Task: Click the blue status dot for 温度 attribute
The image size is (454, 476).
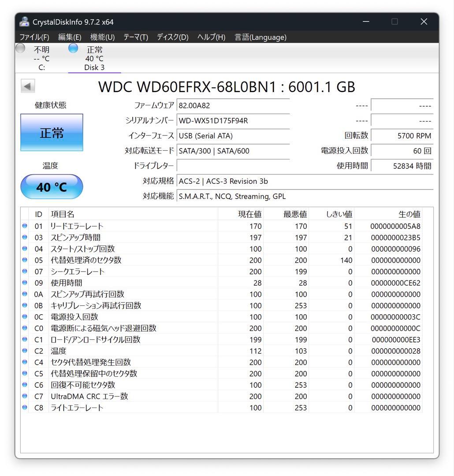Action: point(25,350)
